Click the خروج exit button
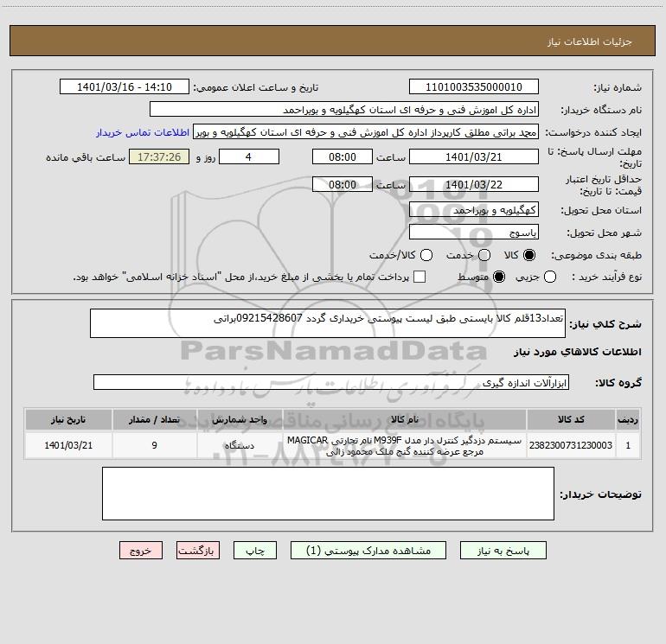666x644 pixels. [x=141, y=551]
